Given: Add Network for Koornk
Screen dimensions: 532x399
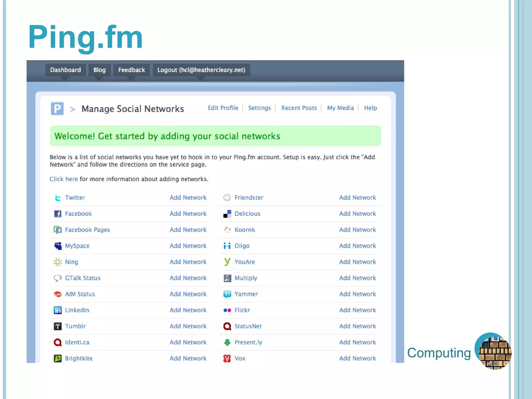Looking at the screenshot, I should 358,230.
